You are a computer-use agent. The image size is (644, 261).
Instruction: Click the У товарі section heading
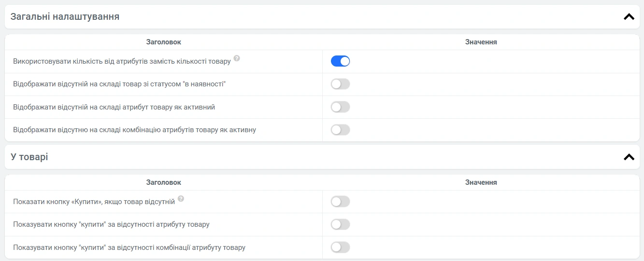coord(29,157)
